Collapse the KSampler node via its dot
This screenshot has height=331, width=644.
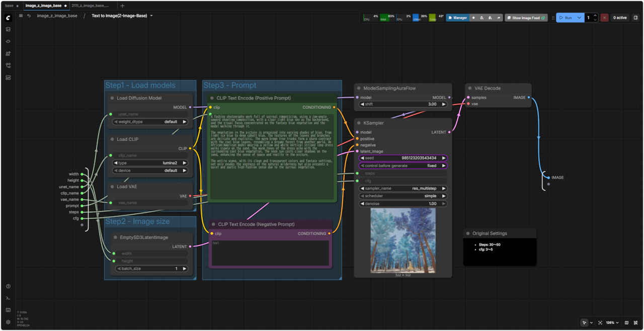click(x=358, y=123)
